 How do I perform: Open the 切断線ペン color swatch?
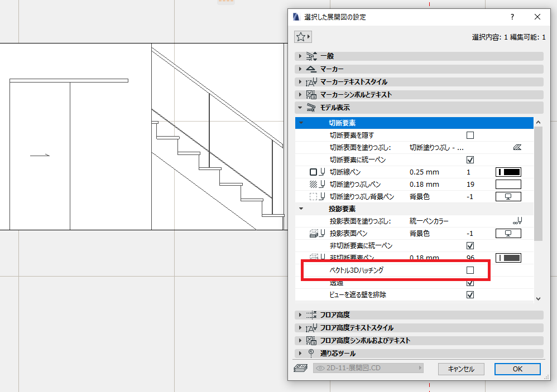[508, 172]
